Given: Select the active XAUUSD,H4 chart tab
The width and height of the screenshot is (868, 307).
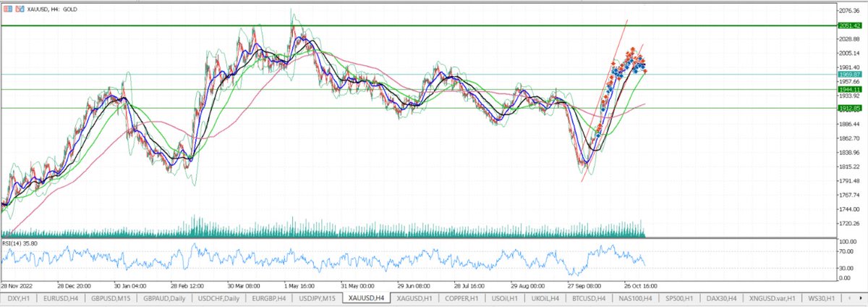Looking at the screenshot, I should 367,298.
